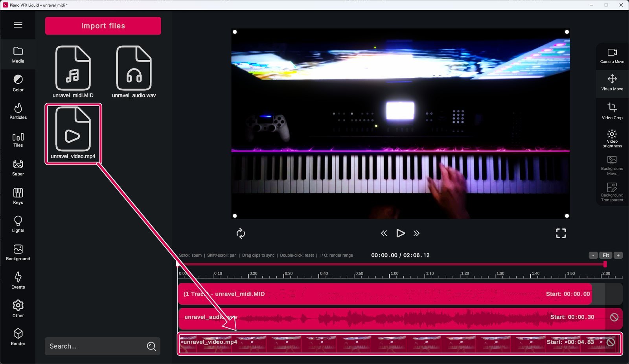
Task: Open the Keys panel
Action: click(x=18, y=196)
